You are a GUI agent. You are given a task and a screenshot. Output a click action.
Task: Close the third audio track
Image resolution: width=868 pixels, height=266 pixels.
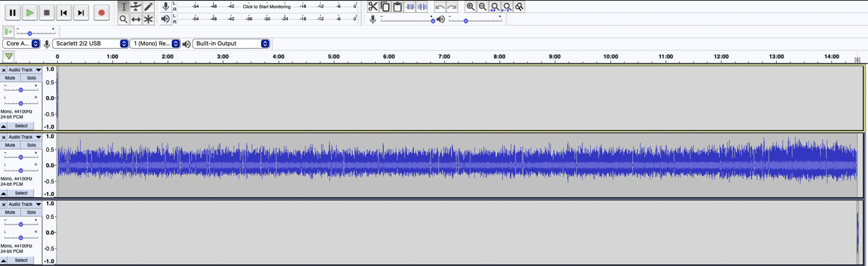3,204
